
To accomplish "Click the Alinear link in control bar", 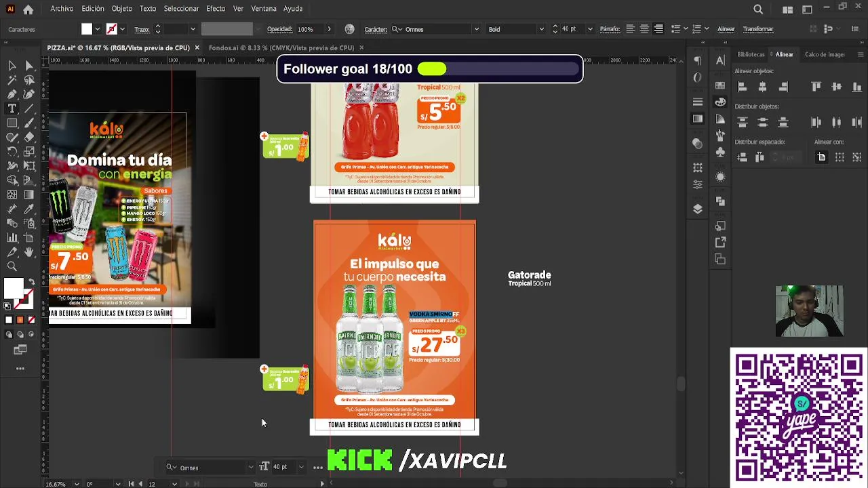I will (726, 29).
